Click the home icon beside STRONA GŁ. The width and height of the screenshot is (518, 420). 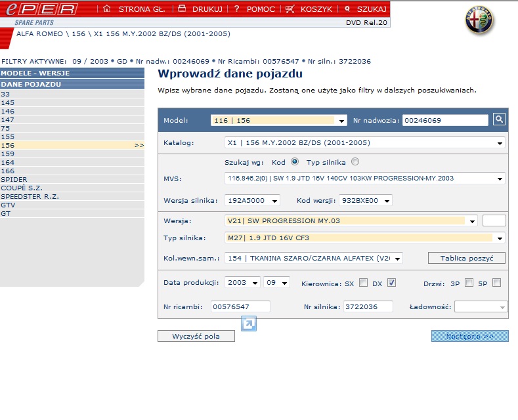[107, 9]
